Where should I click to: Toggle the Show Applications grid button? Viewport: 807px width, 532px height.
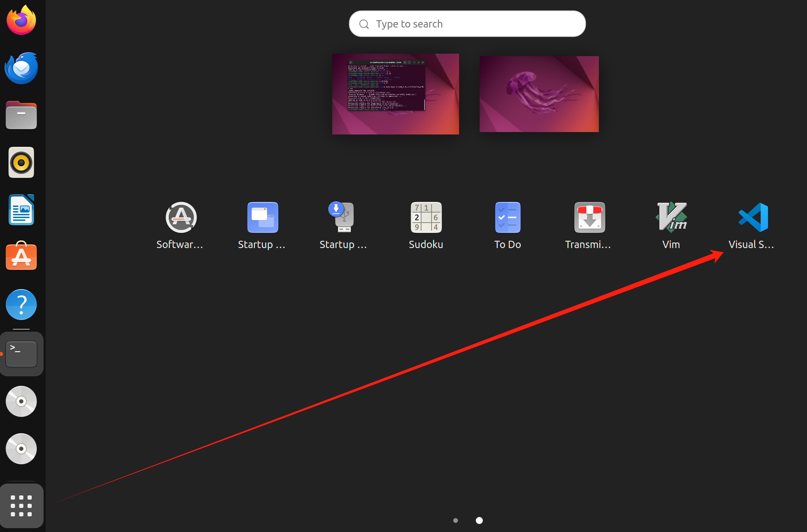coord(21,506)
